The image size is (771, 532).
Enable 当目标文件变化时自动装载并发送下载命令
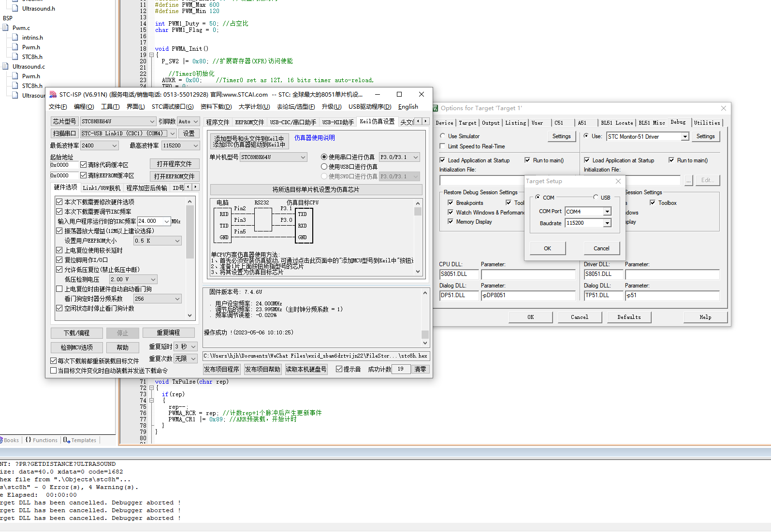[x=54, y=371]
